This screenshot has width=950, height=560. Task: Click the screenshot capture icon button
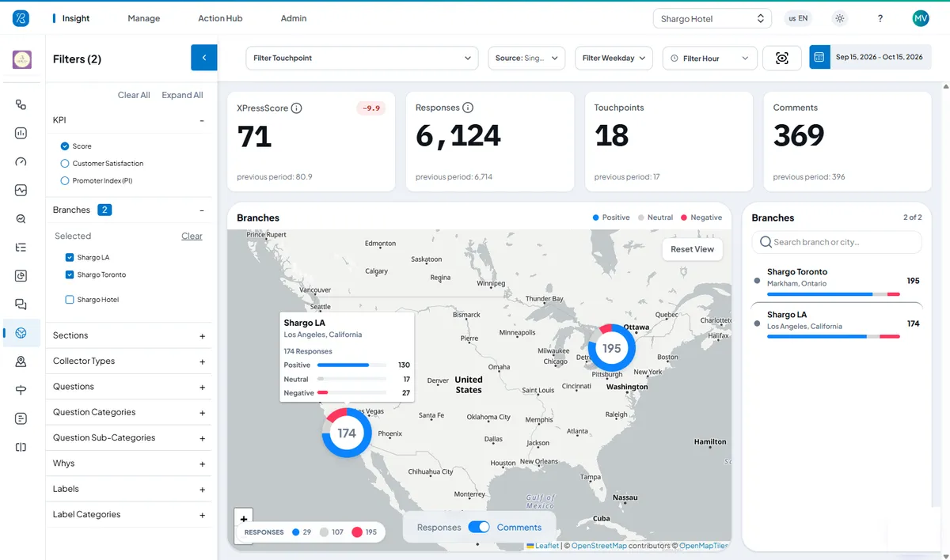point(782,58)
